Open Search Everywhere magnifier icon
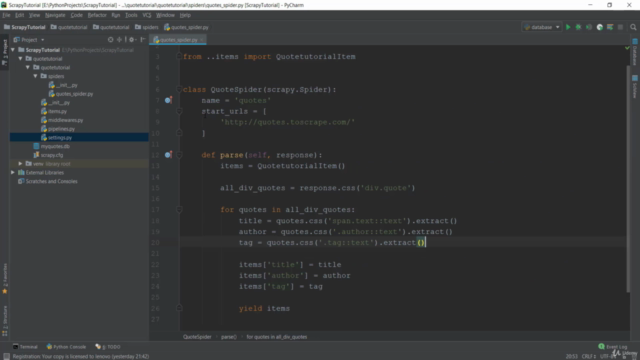The image size is (640, 360). [633, 27]
